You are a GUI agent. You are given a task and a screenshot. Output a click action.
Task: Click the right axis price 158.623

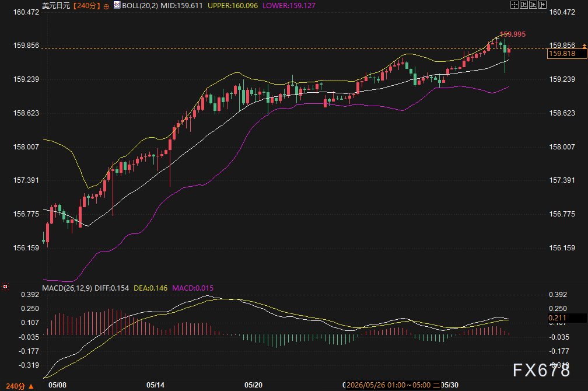(x=562, y=113)
